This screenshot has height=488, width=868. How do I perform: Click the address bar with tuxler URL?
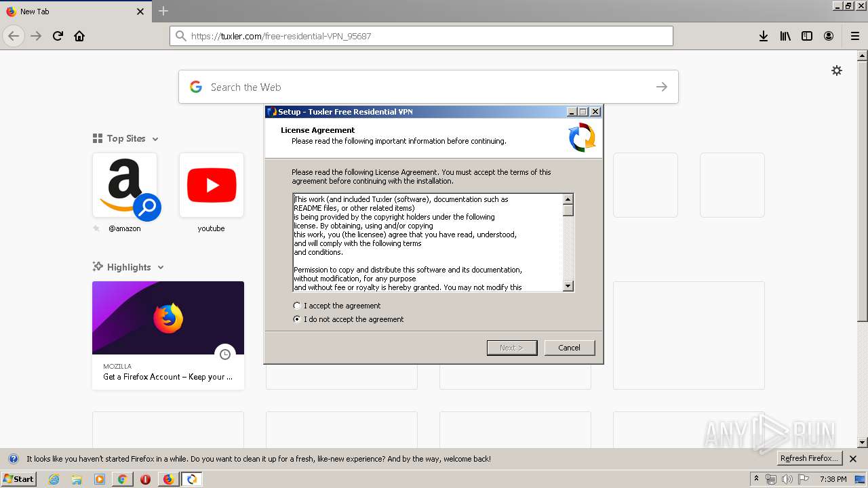point(421,36)
